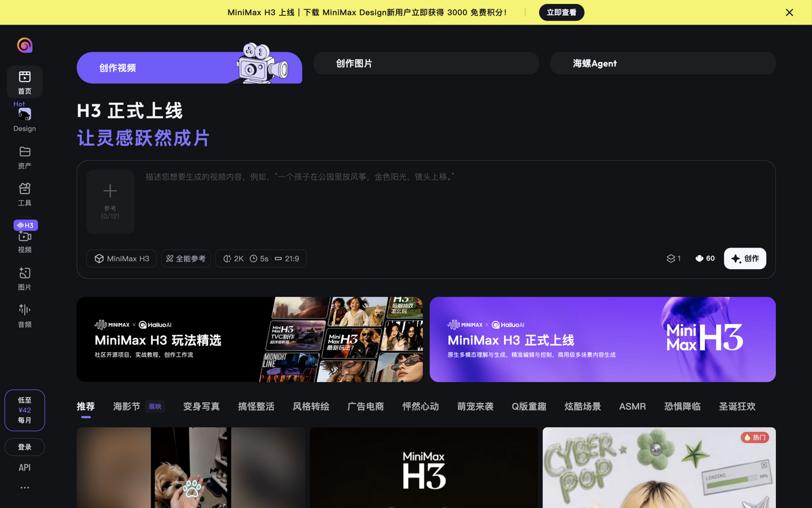812x508 pixels.
Task: Select the ASMR category tab
Action: click(633, 406)
